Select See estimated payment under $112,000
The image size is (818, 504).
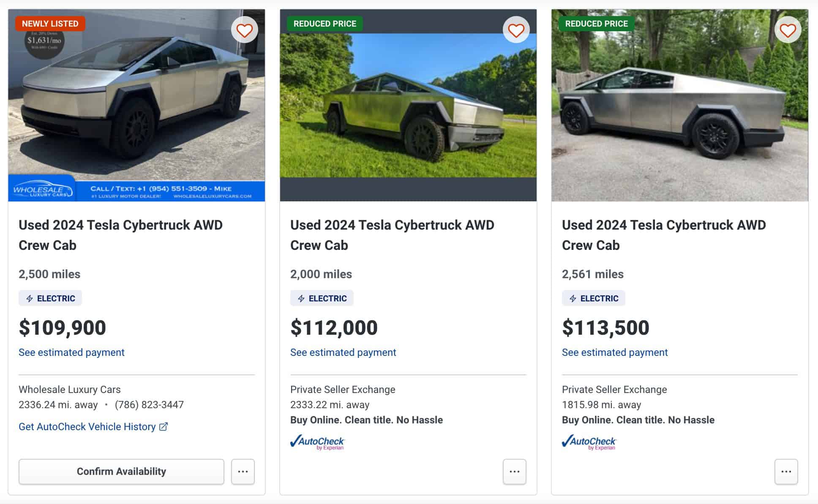343,352
